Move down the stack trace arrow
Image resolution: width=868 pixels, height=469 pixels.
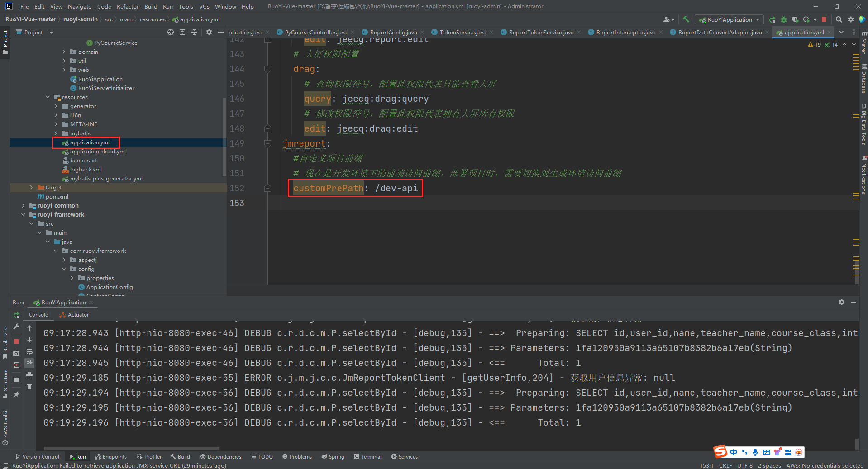click(x=29, y=340)
